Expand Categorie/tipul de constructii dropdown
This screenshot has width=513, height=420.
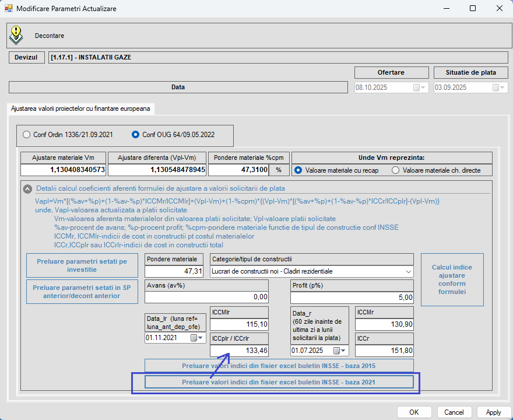407,271
